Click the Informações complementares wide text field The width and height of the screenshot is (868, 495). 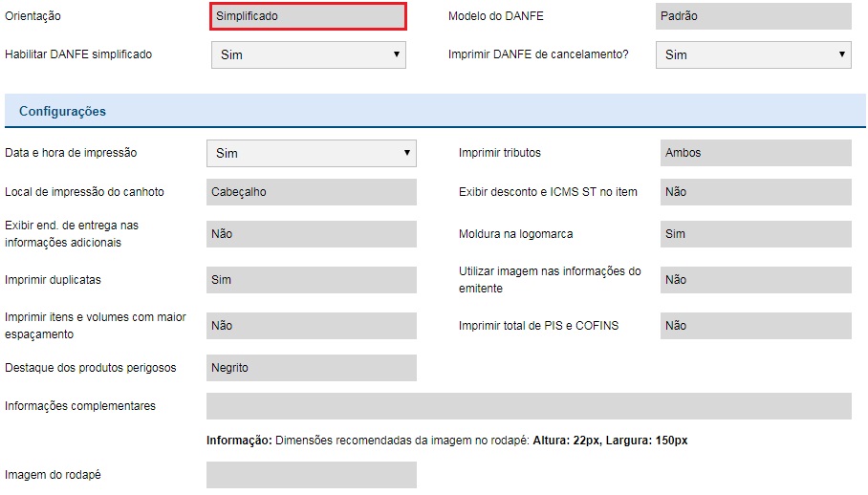pyautogui.click(x=528, y=406)
